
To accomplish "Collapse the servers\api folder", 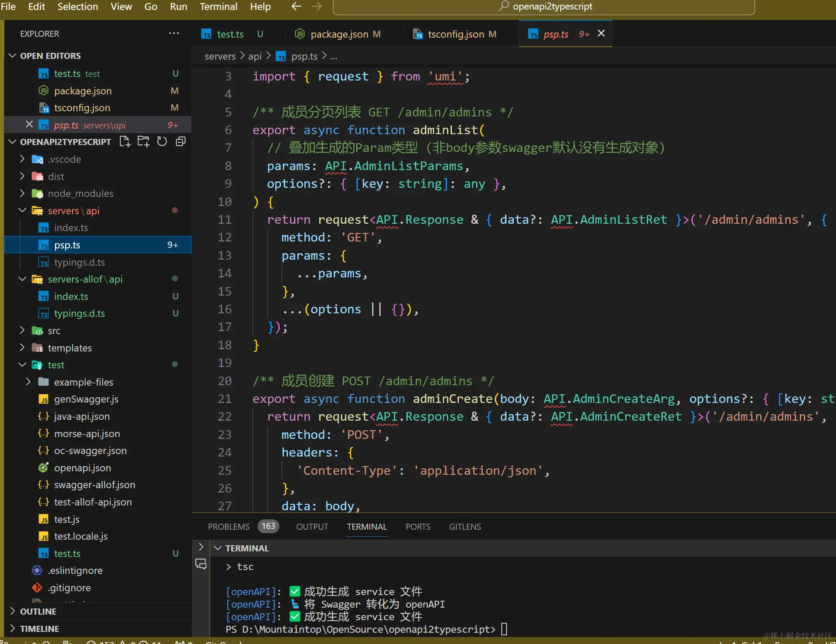I will (x=22, y=210).
